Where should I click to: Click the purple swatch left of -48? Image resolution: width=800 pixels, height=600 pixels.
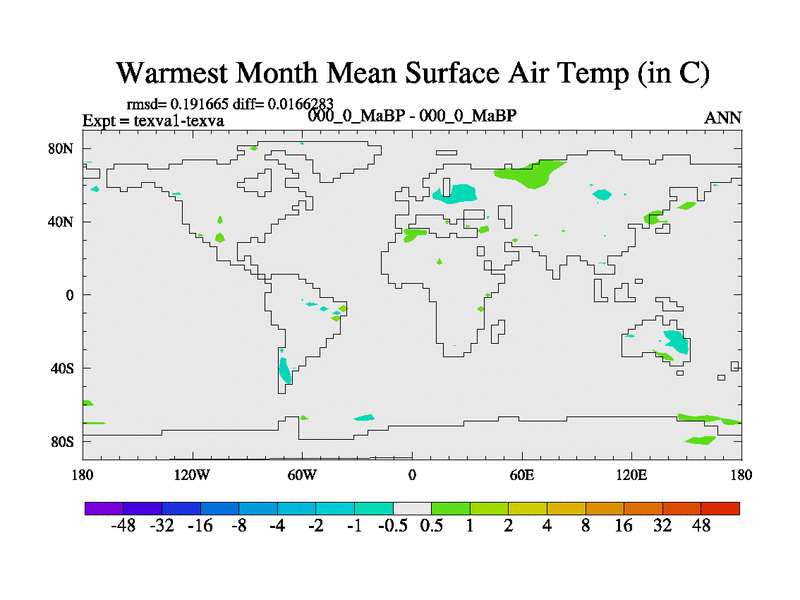click(x=104, y=508)
